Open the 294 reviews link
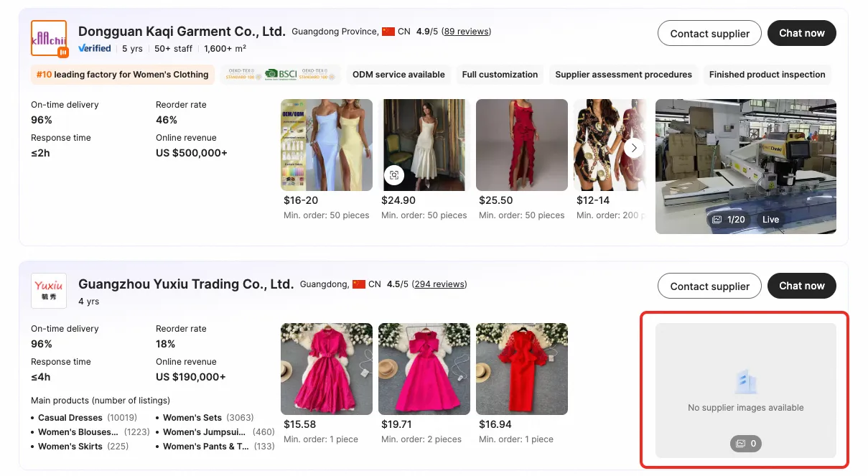Viewport: 868px width, 476px height. [439, 284]
